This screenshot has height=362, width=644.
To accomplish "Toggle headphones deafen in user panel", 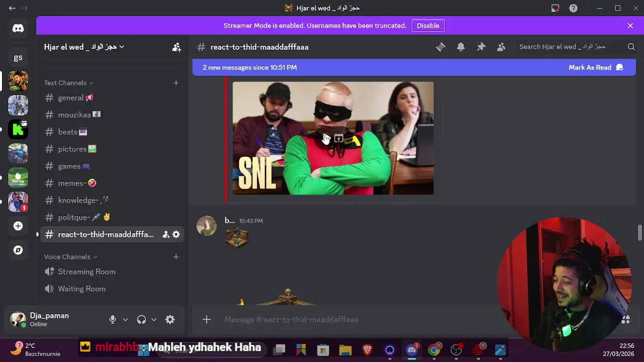I will tap(141, 320).
